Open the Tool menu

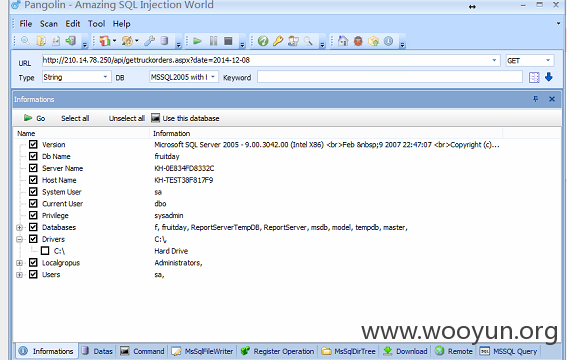[x=97, y=24]
